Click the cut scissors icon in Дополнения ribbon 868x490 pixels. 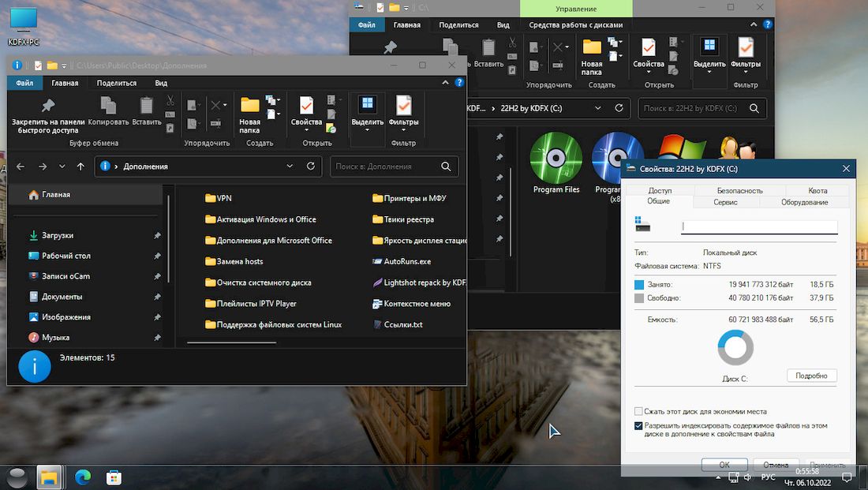click(170, 101)
